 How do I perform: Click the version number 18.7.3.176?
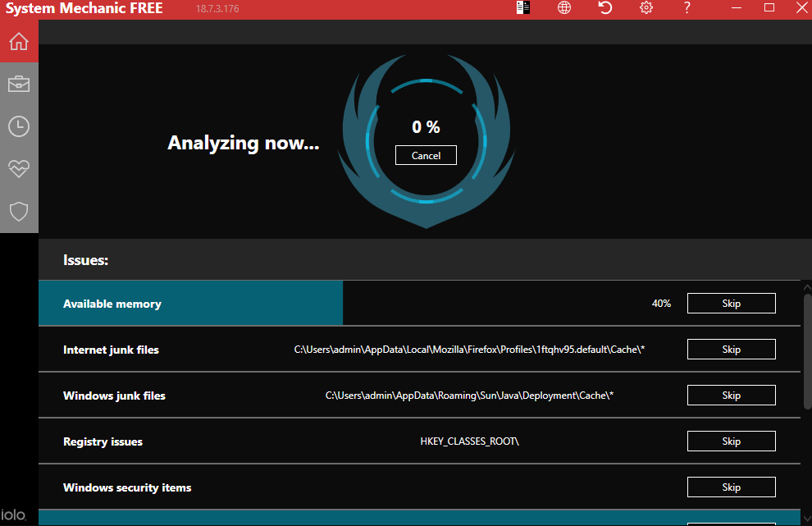217,9
